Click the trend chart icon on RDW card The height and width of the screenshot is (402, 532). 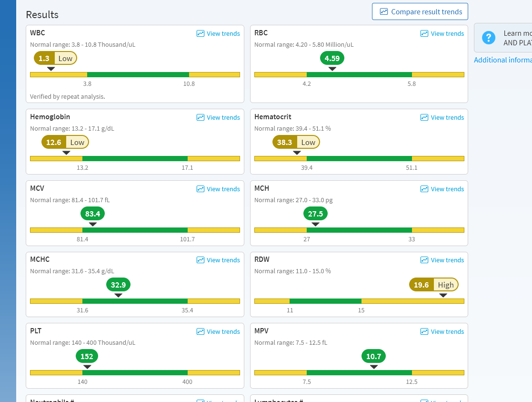[424, 260]
